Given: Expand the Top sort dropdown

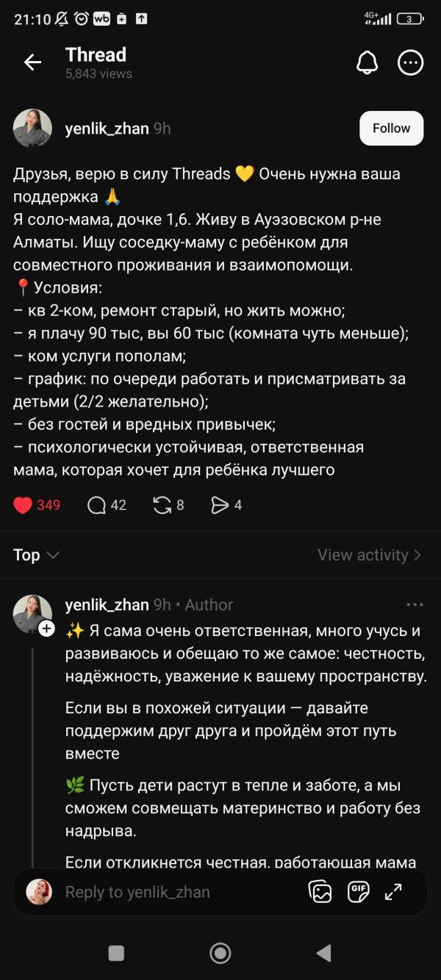Looking at the screenshot, I should tap(36, 555).
